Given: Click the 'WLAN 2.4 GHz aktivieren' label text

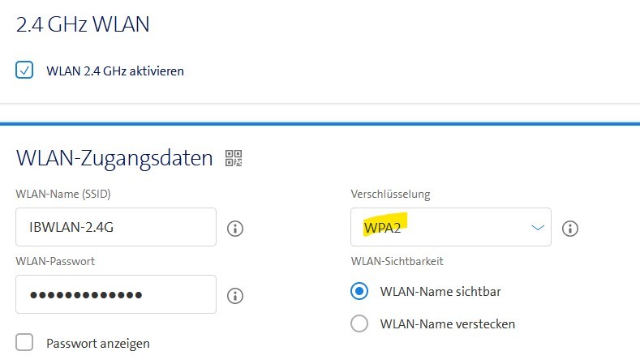Looking at the screenshot, I should pyautogui.click(x=115, y=71).
